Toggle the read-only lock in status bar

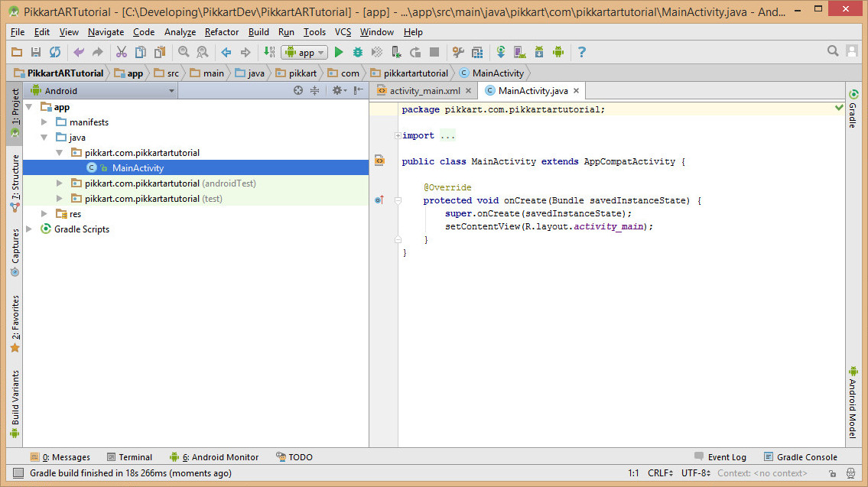click(x=832, y=473)
